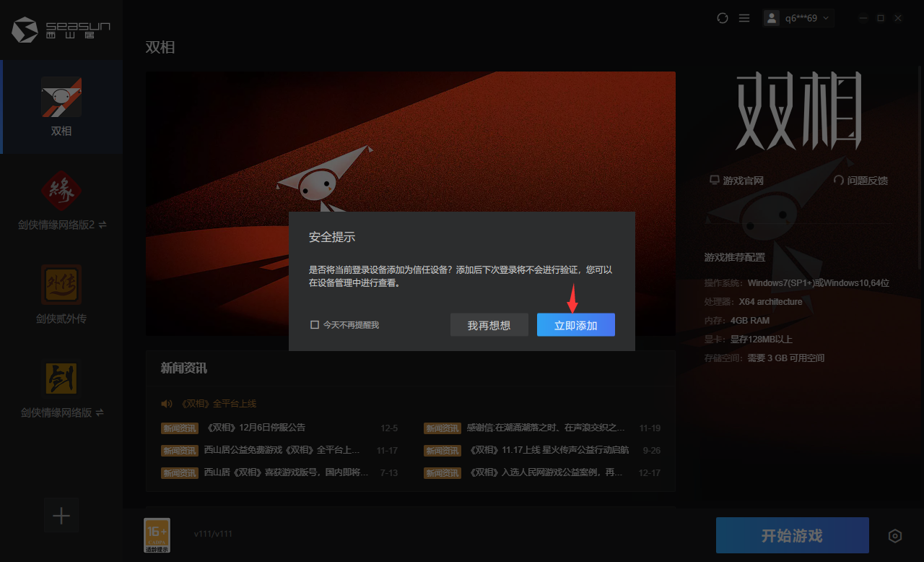Screen dimensions: 924x562
Task: Click the Seasun logo
Action: (61, 30)
